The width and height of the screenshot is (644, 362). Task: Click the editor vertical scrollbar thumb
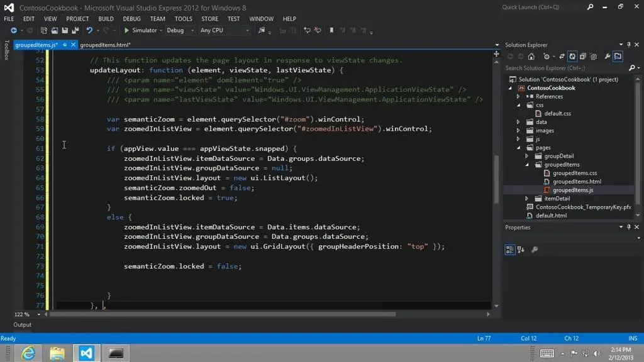click(496, 179)
